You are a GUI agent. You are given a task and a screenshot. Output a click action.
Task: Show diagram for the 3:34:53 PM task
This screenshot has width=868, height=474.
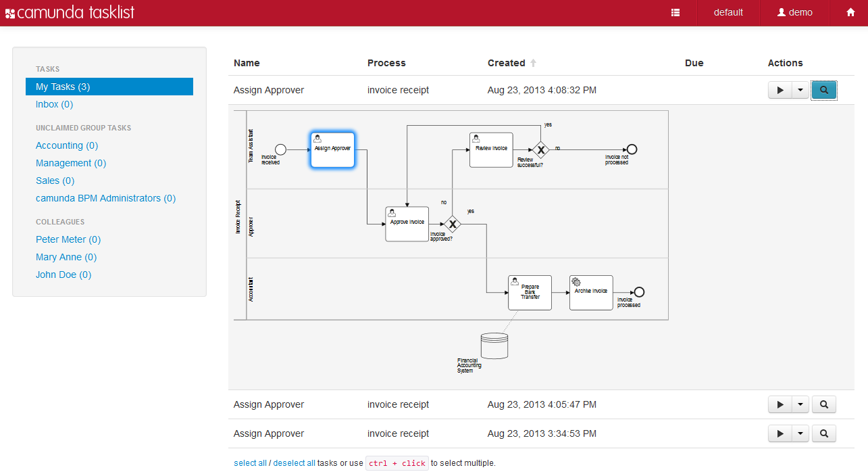(x=823, y=433)
